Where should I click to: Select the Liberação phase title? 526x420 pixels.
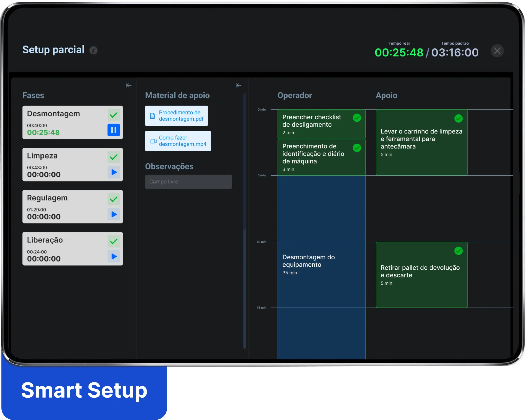45,240
